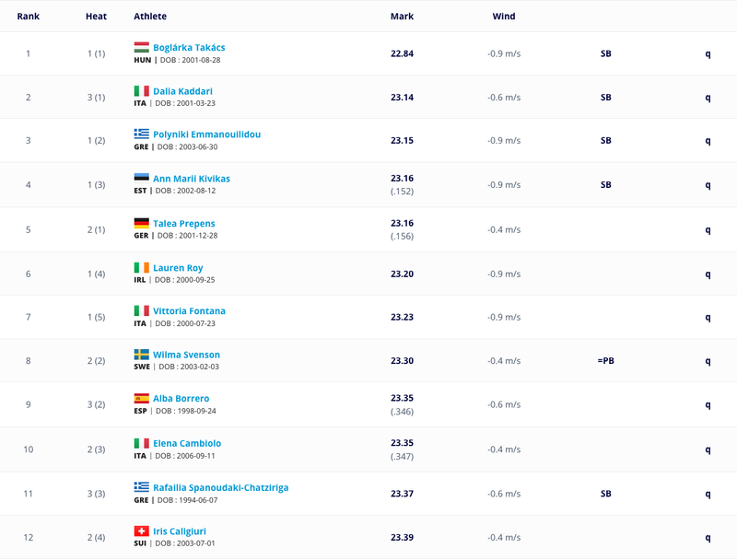Image resolution: width=737 pixels, height=560 pixels.
Task: Click the Irish flag next to Lauren Roy
Action: tap(142, 267)
